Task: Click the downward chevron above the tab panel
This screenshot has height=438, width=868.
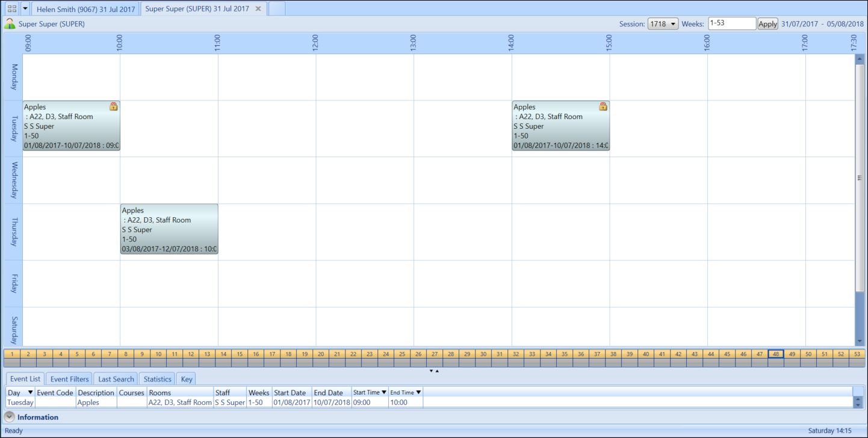Action: (x=432, y=371)
